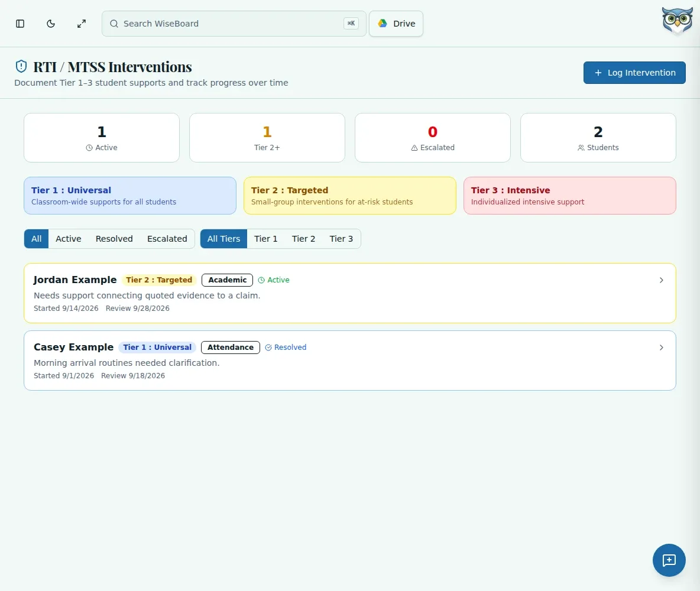Click "Morning arrival routines needed clarification." text

127,363
